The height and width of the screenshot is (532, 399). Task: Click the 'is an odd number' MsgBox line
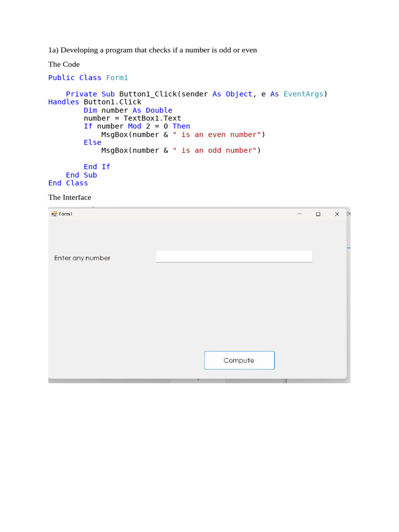(181, 150)
